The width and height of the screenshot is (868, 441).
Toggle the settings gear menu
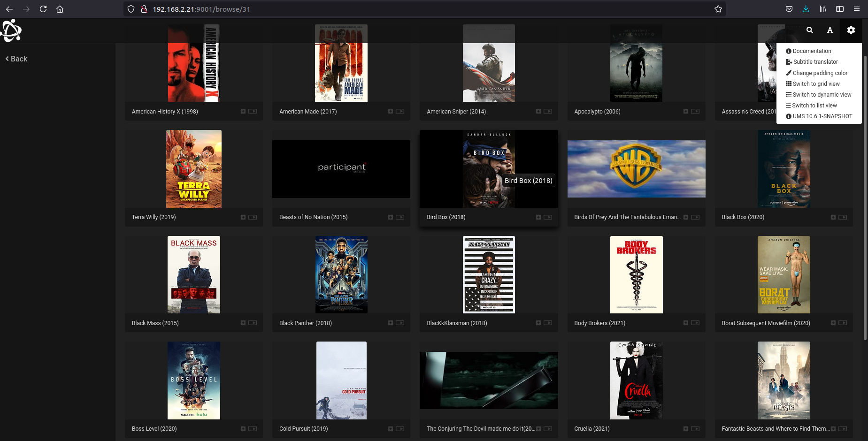click(x=851, y=30)
